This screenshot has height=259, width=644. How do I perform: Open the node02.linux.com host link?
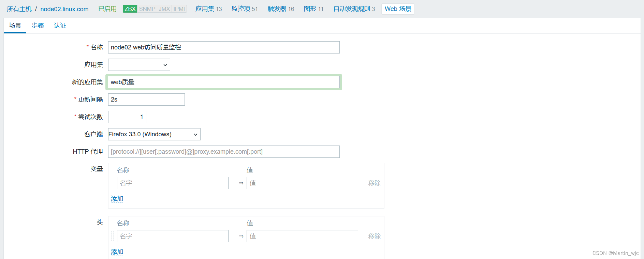pyautogui.click(x=64, y=9)
